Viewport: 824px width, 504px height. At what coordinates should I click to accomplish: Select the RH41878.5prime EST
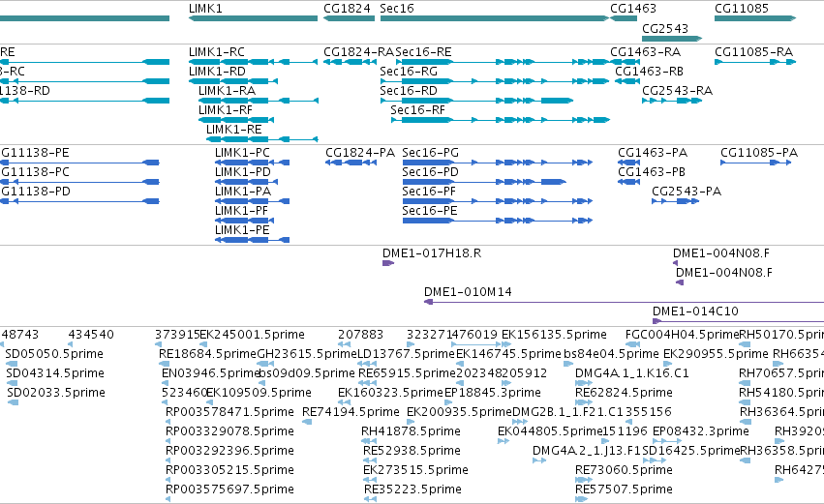(368, 441)
